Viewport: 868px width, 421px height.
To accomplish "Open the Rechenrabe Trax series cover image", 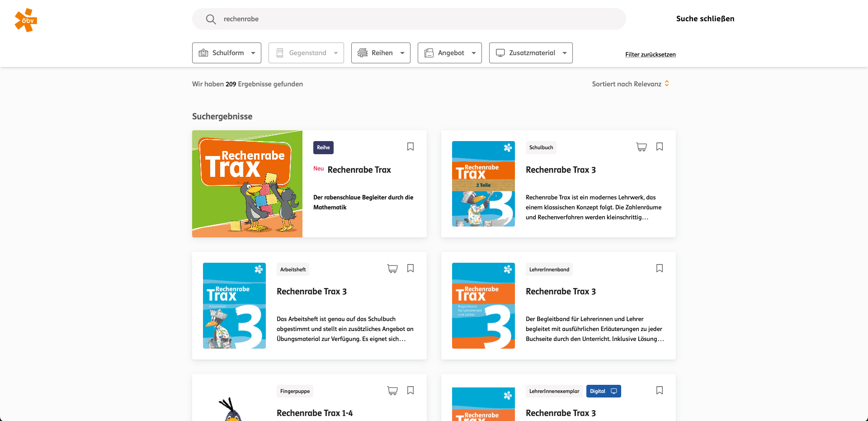I will coord(247,184).
